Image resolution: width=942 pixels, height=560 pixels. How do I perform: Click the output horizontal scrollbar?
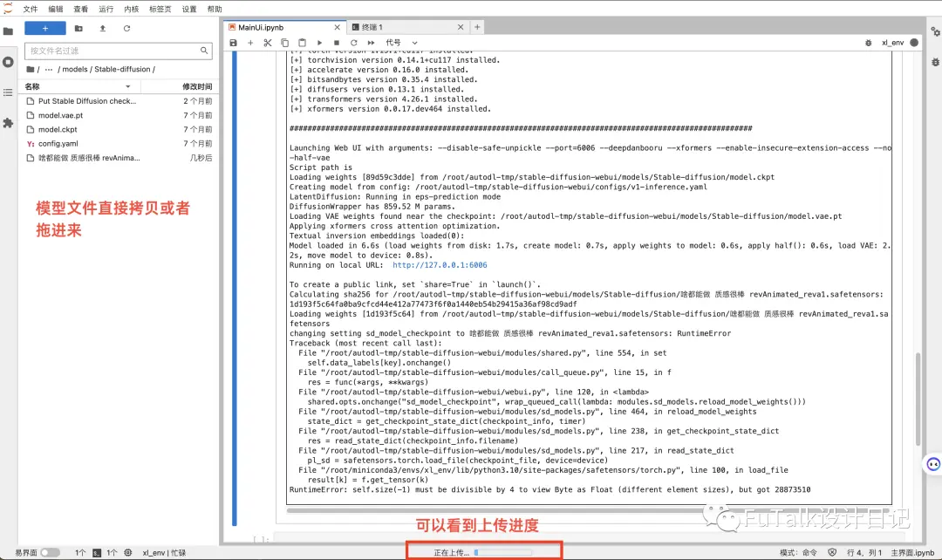(x=589, y=511)
